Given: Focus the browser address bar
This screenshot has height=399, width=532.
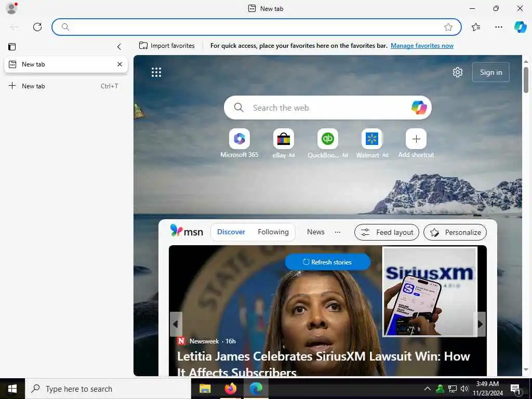Looking at the screenshot, I should [x=256, y=27].
